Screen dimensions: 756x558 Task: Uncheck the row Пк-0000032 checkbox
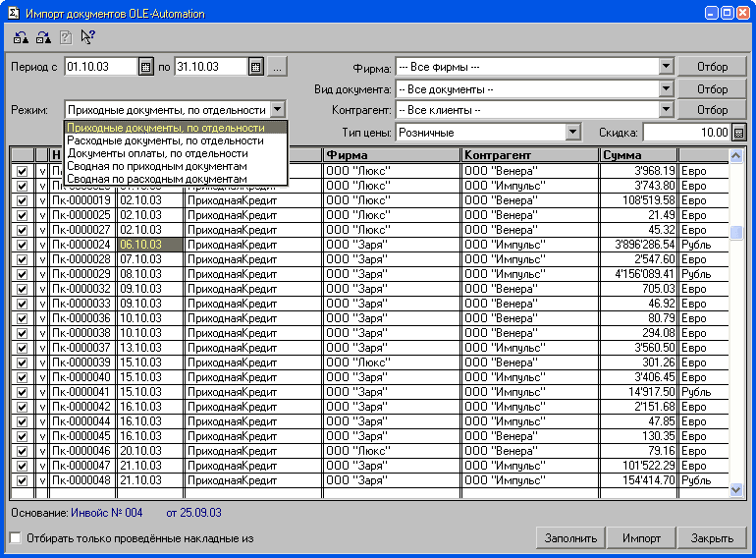coord(22,289)
